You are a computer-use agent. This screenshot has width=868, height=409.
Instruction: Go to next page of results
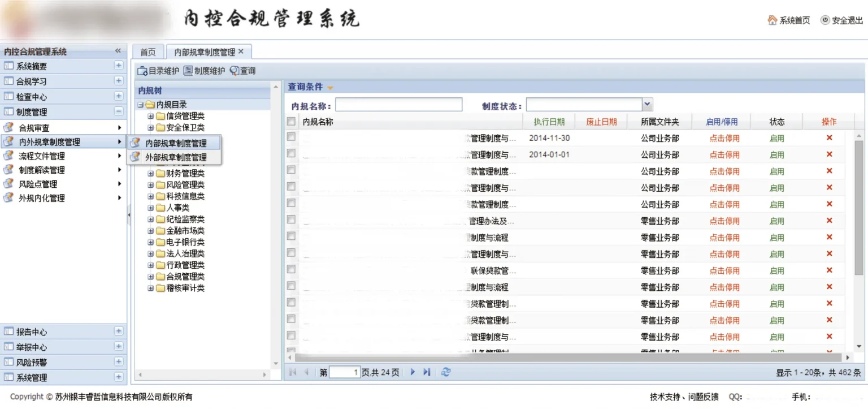pyautogui.click(x=413, y=372)
